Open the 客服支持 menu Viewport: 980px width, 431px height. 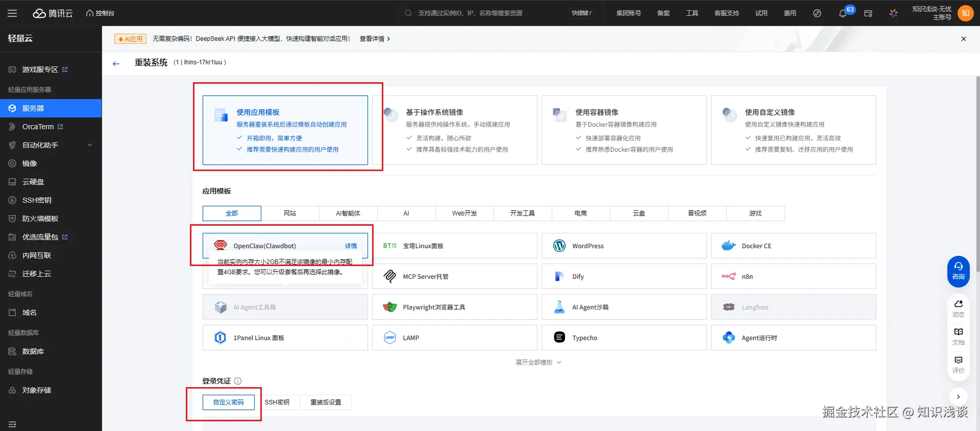[x=727, y=13]
